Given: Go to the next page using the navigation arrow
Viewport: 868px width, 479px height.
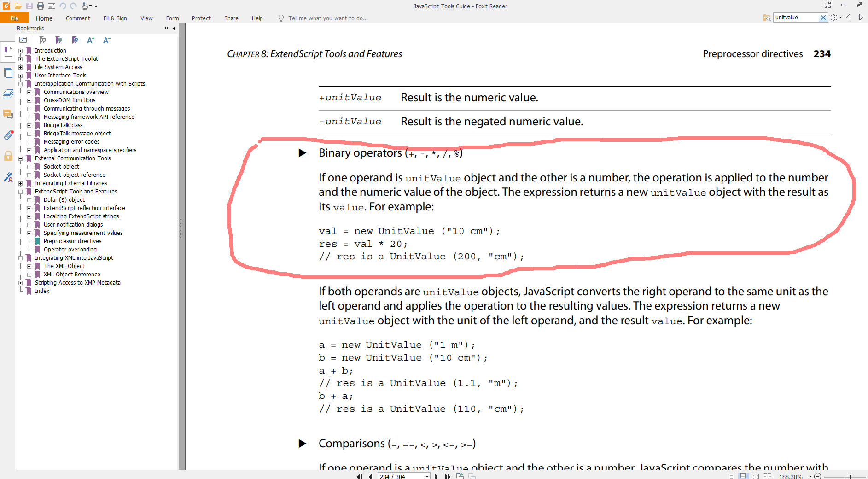Looking at the screenshot, I should (x=436, y=476).
